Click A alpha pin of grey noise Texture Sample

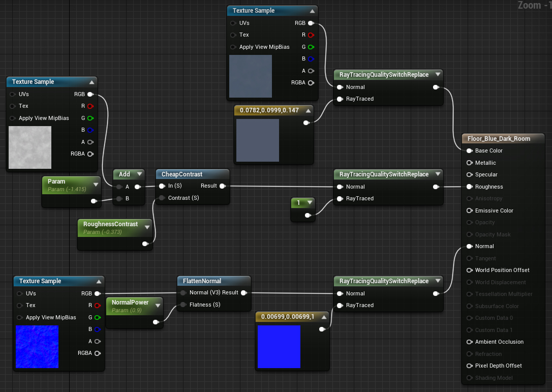pos(90,142)
